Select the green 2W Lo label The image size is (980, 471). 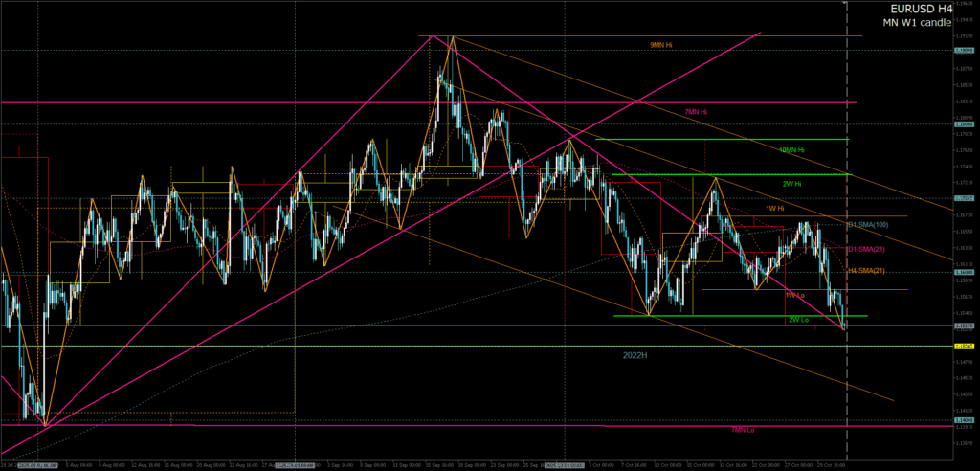point(796,320)
